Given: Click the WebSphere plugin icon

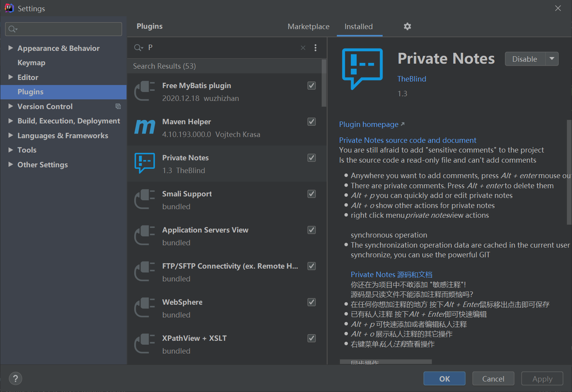Looking at the screenshot, I should tap(145, 307).
